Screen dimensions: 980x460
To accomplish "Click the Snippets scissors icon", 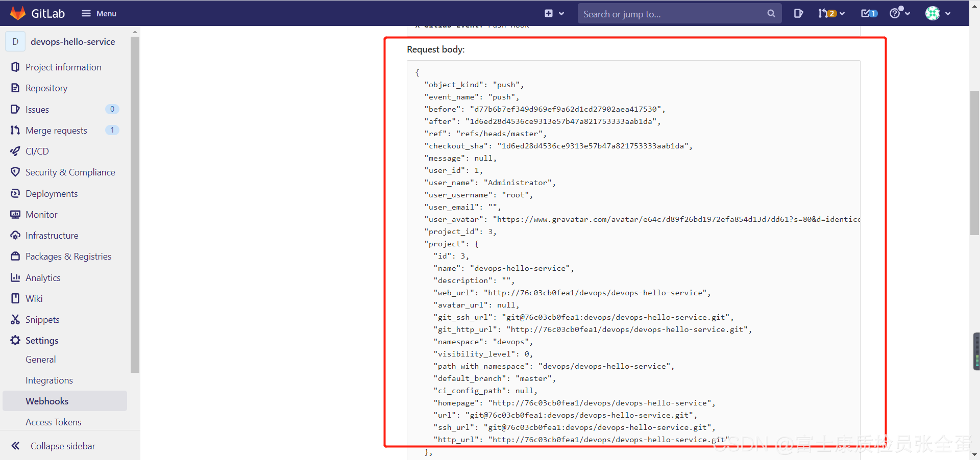I will [15, 319].
